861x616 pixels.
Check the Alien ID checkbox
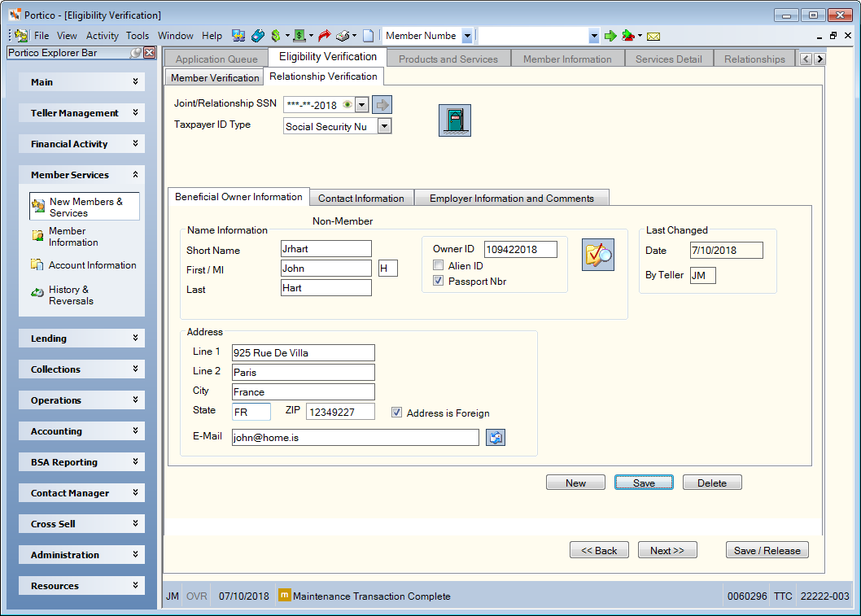point(438,266)
